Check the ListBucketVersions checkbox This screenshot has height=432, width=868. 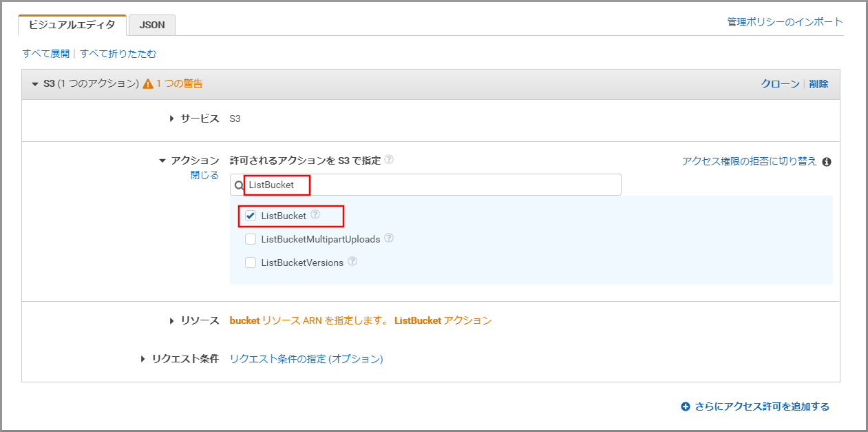click(x=251, y=263)
